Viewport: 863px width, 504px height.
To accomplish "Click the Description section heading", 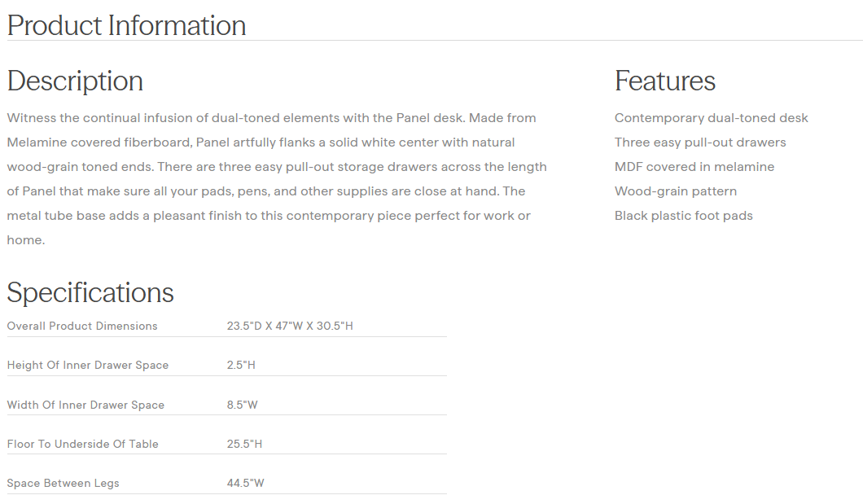I will click(x=75, y=81).
